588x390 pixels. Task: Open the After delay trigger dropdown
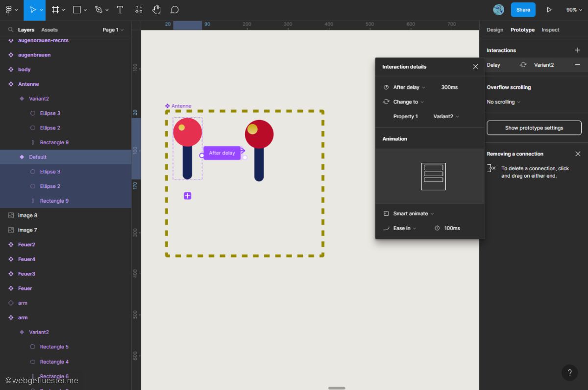(409, 87)
